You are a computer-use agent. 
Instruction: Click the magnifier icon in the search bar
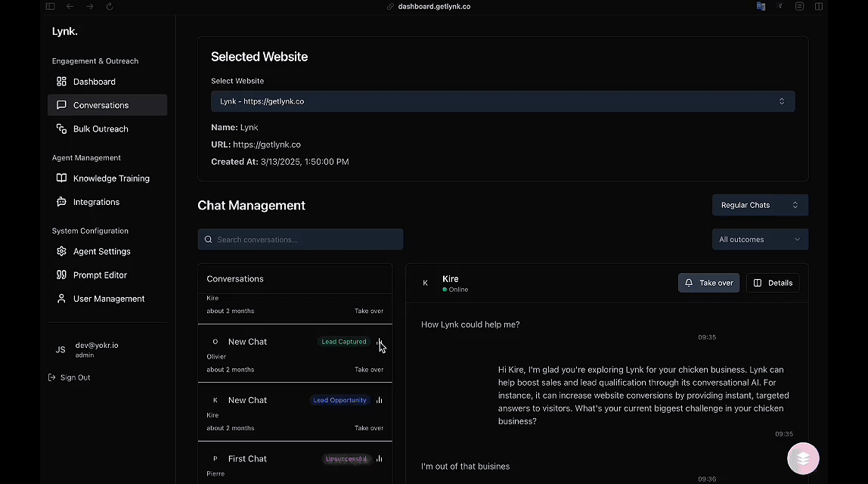coord(208,239)
